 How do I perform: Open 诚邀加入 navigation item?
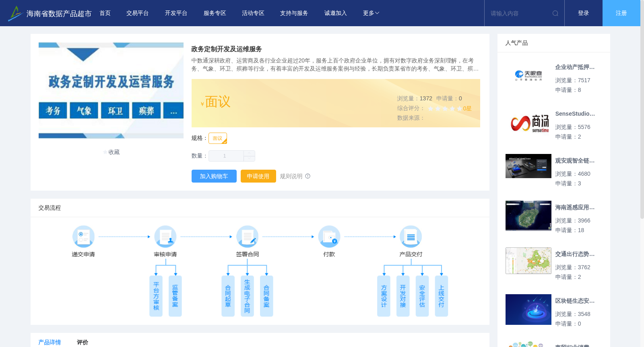336,13
